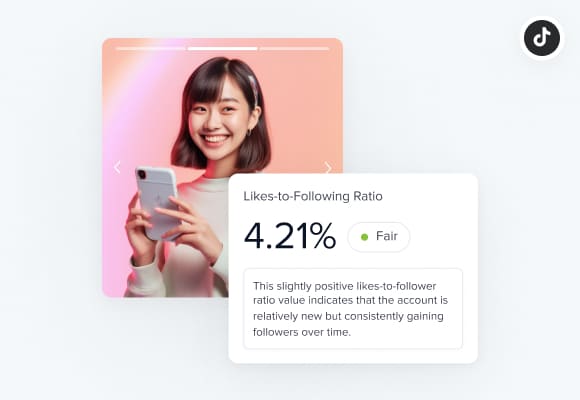Click the colorful hair clip in her hair
The height and width of the screenshot is (400, 580).
coord(253,88)
